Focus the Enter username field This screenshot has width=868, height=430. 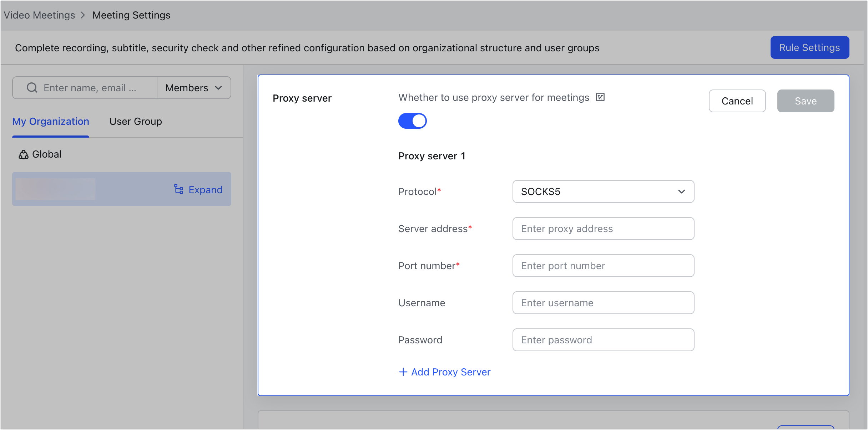[603, 303]
